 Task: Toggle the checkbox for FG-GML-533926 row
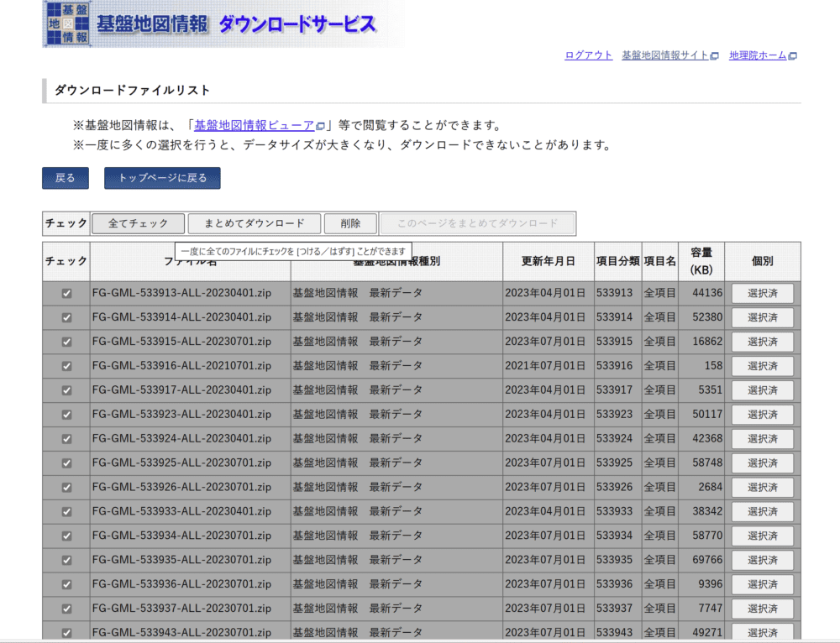66,487
